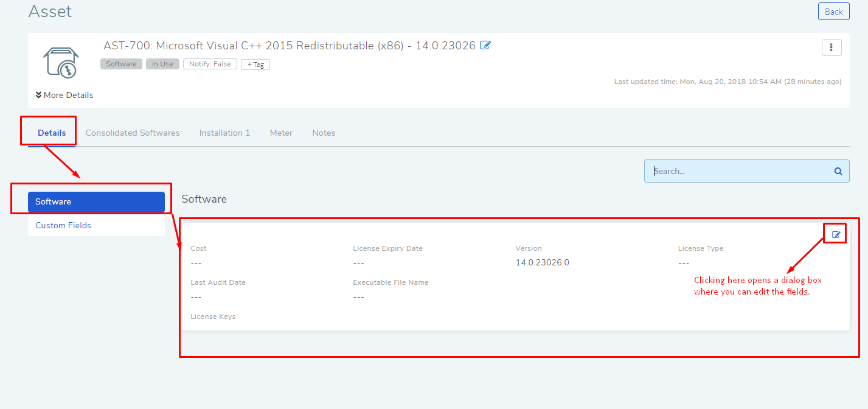Add a tag with + Tag

[x=255, y=65]
